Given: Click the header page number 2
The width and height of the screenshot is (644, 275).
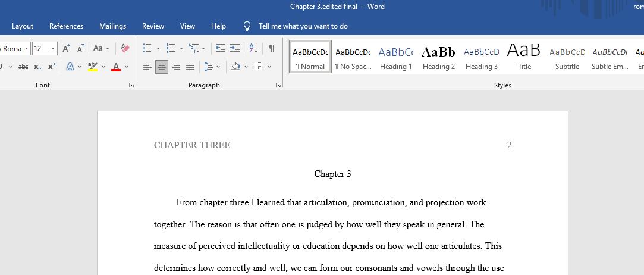Looking at the screenshot, I should 509,145.
